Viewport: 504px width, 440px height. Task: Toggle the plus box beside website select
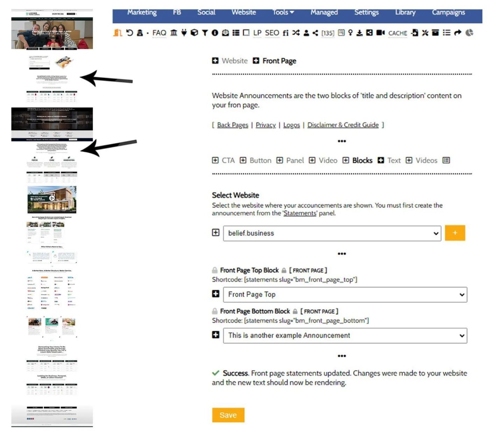(x=216, y=233)
